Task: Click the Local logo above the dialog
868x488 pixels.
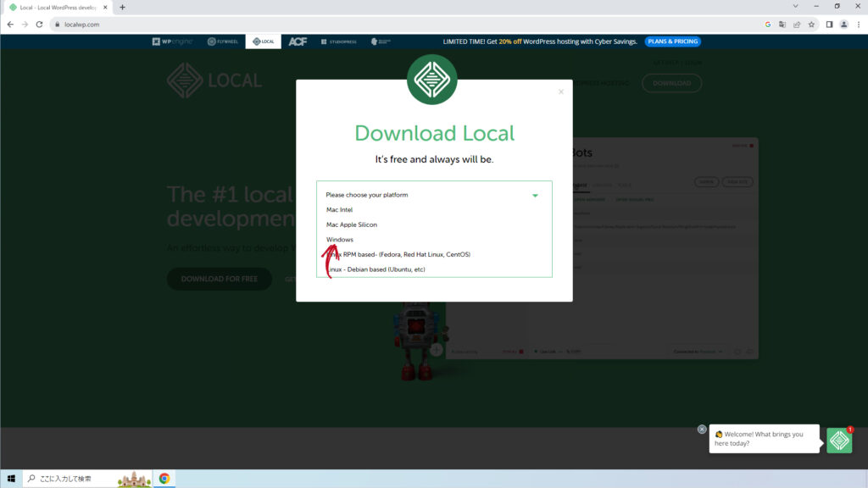Action: [431, 80]
